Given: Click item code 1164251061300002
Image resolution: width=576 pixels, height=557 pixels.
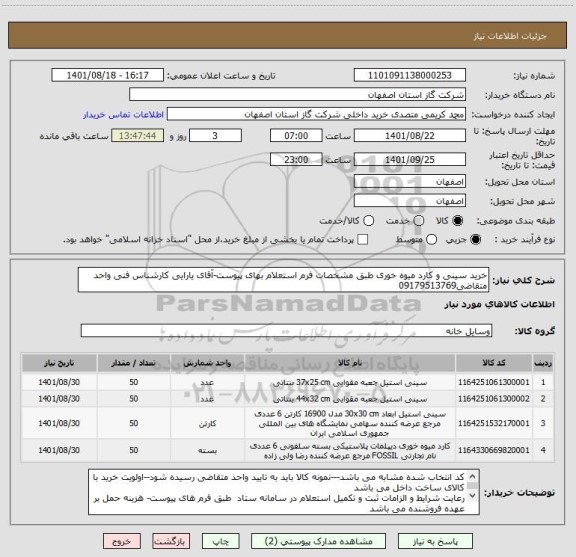Looking at the screenshot, I should click(x=494, y=399).
